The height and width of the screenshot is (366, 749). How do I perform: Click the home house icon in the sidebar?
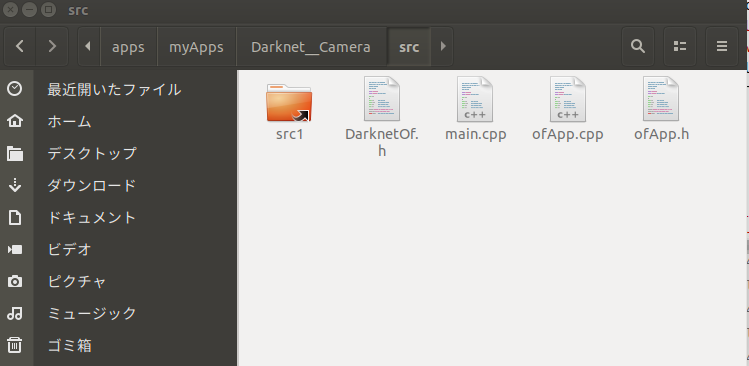15,120
